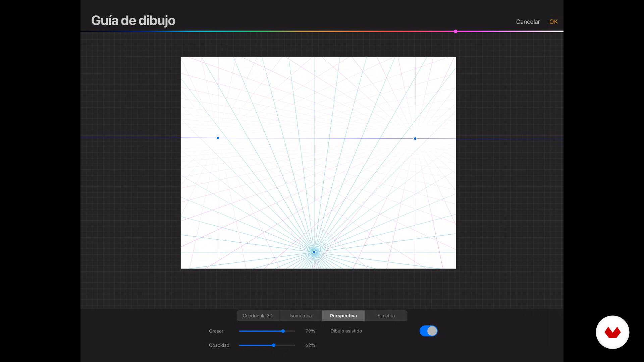Switch to the Isométrica tab
The width and height of the screenshot is (644, 362).
pyautogui.click(x=301, y=316)
